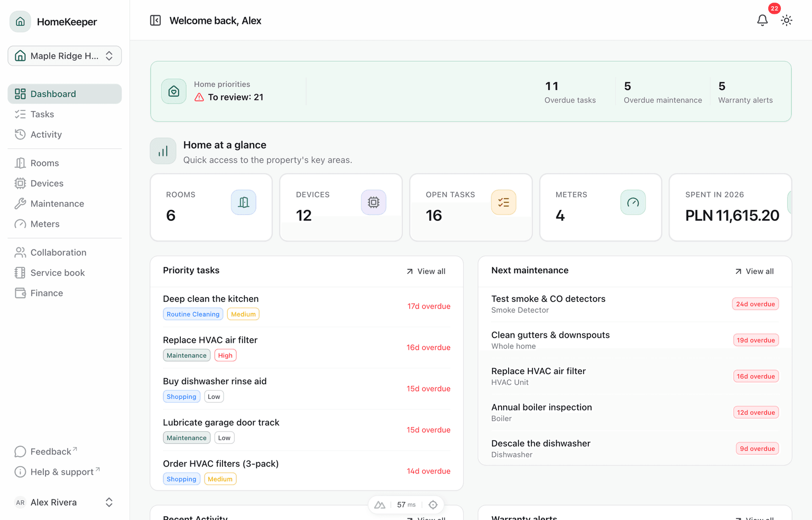812x520 pixels.
Task: Open Descale the dishwasher item
Action: (x=635, y=449)
